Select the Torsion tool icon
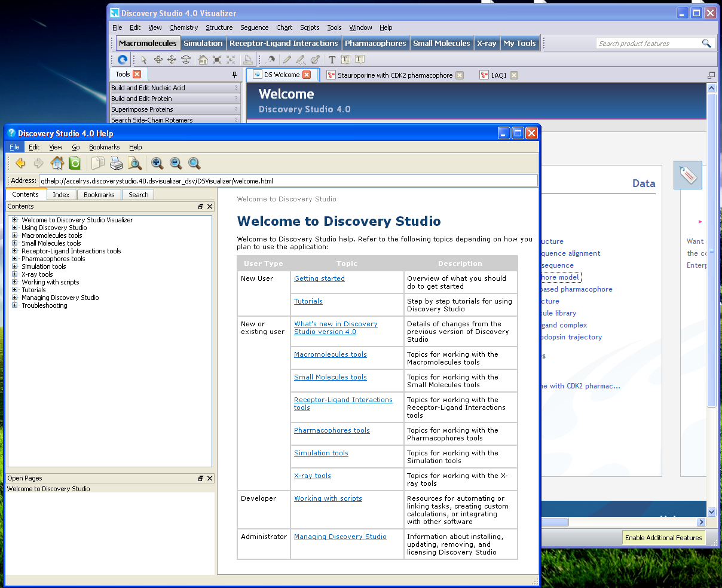The image size is (722, 588). pyautogui.click(x=271, y=60)
